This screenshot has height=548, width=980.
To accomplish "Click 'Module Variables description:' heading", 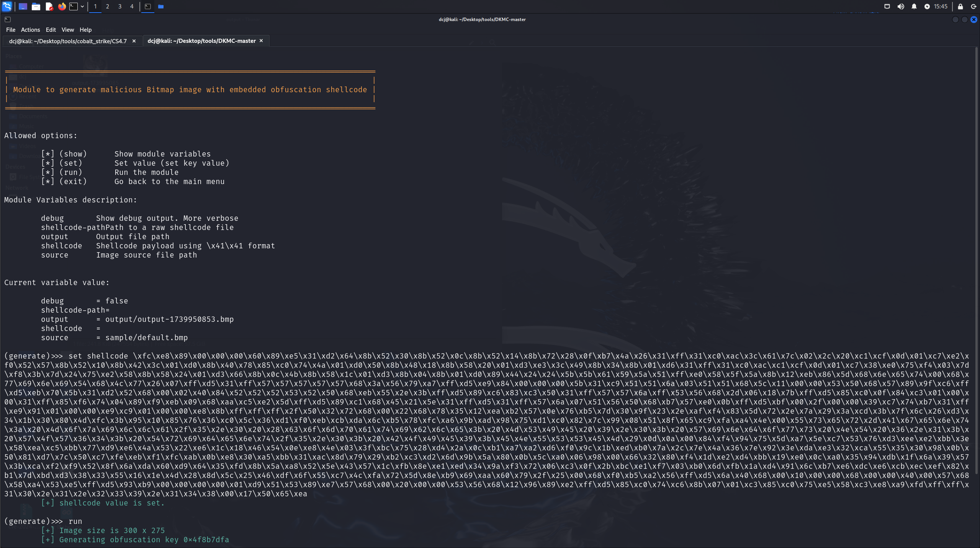I will pyautogui.click(x=71, y=200).
